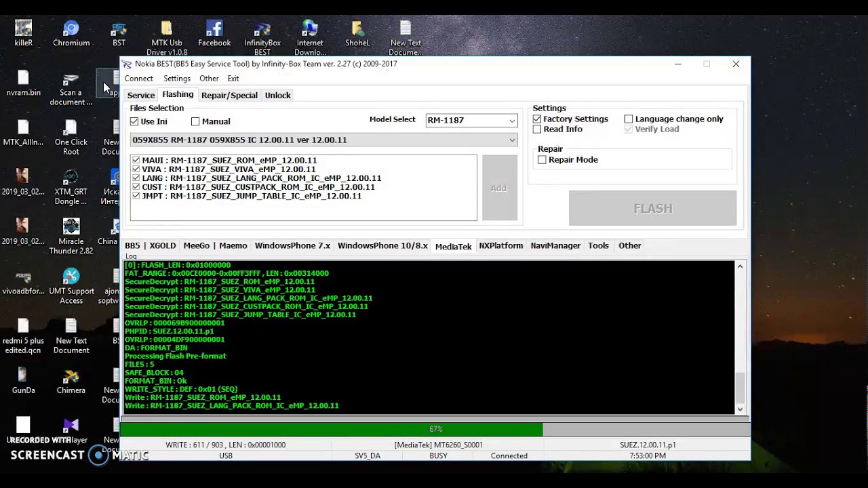Select the WindowsPhone 7.x tab
This screenshot has height=488, width=868.
coord(292,245)
